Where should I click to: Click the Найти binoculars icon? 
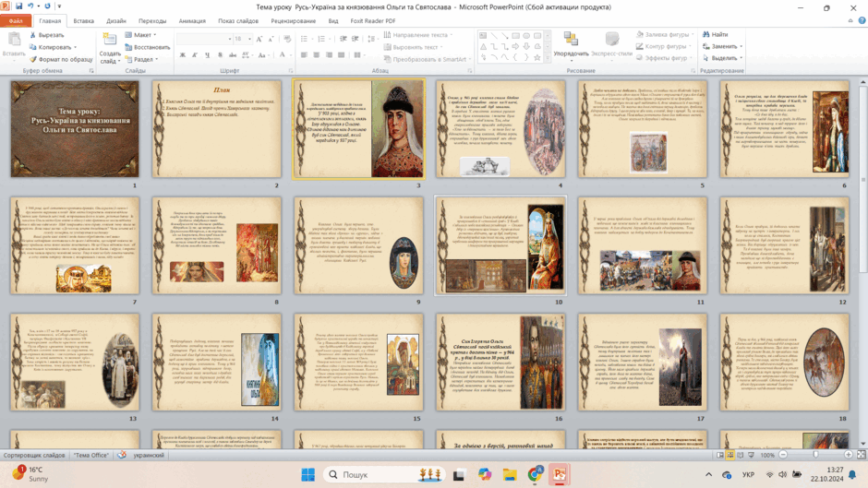point(705,34)
